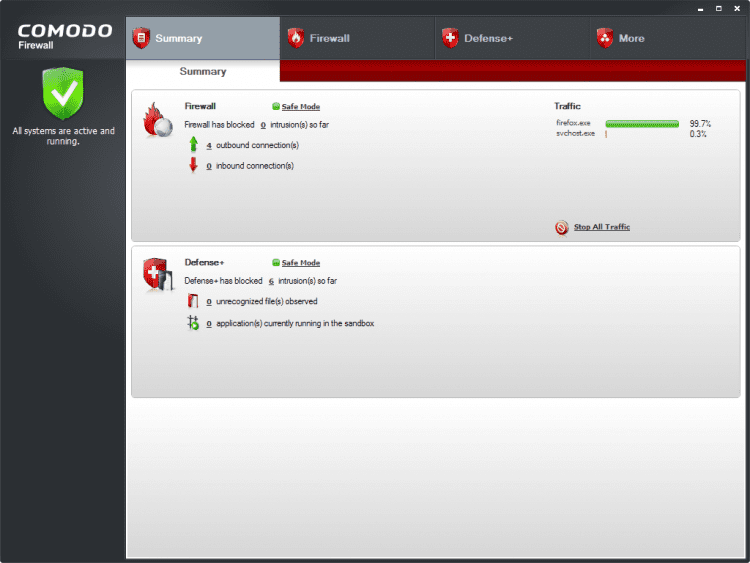750x563 pixels.
Task: Open the 4 outbound connections count
Action: pyautogui.click(x=209, y=145)
